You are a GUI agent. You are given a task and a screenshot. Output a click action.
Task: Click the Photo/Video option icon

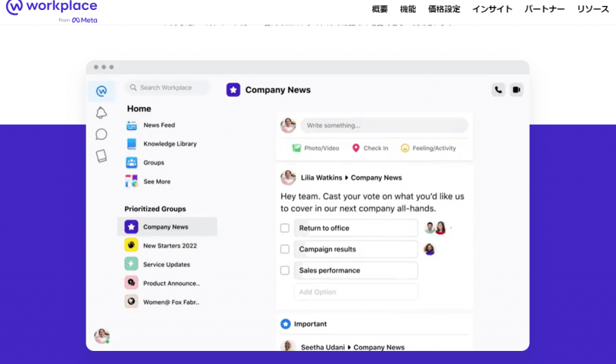tap(296, 148)
